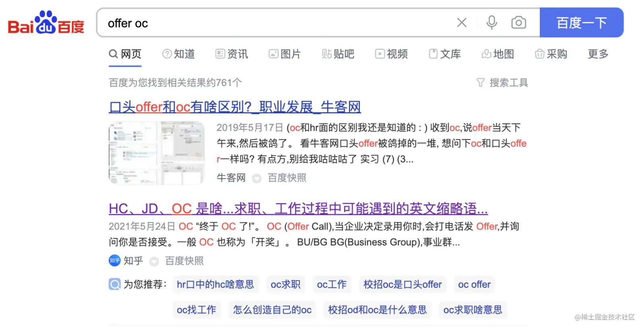This screenshot has height=330, width=644.
Task: Open the Baidu logo homepage link
Action: (x=46, y=23)
